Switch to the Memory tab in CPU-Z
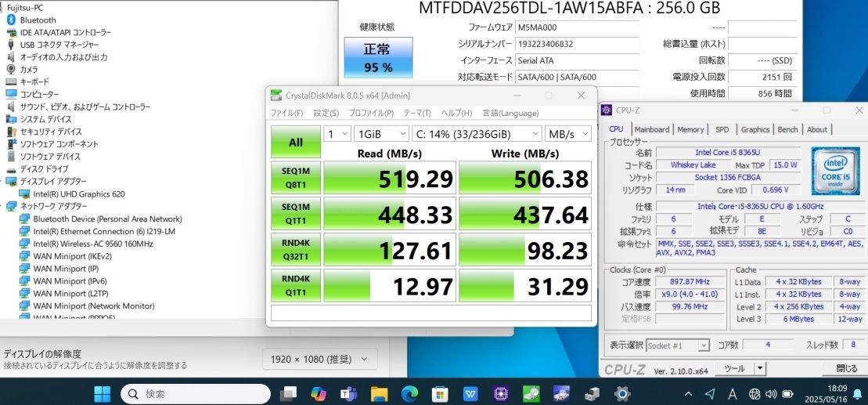This screenshot has width=868, height=405. (x=690, y=129)
